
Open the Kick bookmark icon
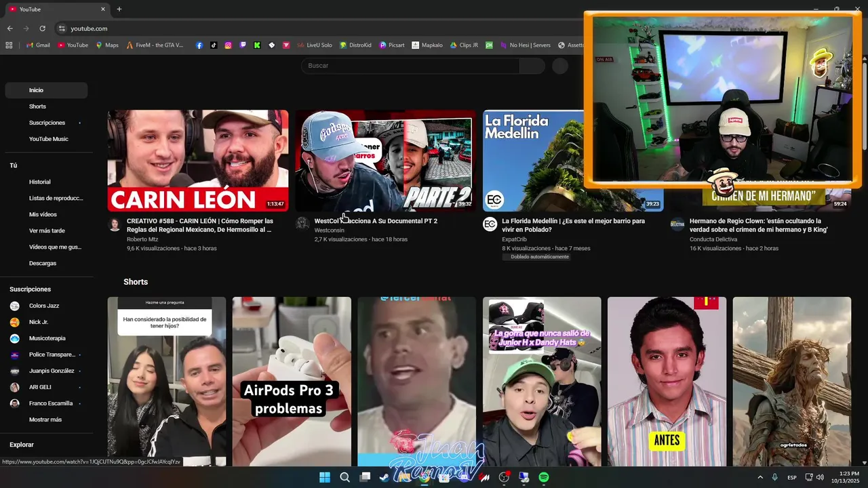257,45
